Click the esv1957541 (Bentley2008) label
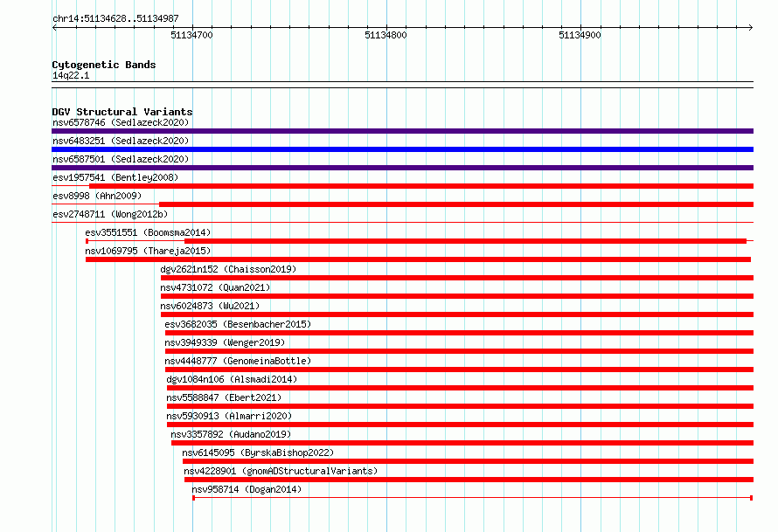This screenshot has height=532, width=778. point(115,177)
